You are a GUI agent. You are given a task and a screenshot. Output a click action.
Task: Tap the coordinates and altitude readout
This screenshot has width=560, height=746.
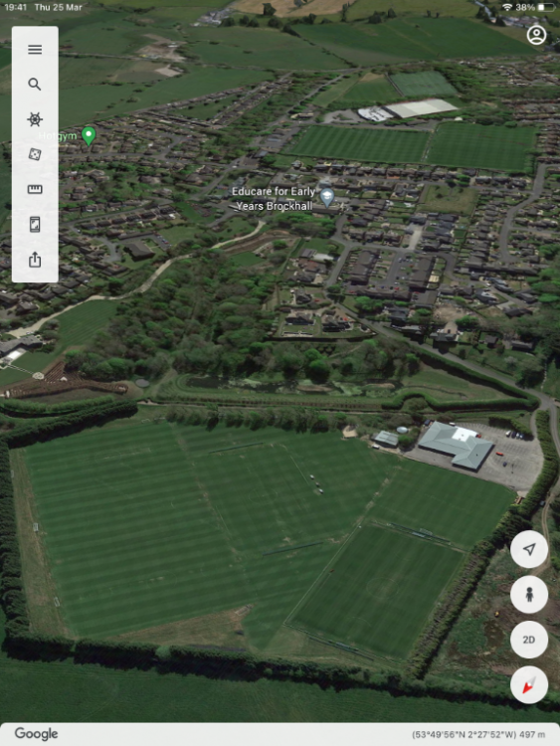[x=478, y=735]
